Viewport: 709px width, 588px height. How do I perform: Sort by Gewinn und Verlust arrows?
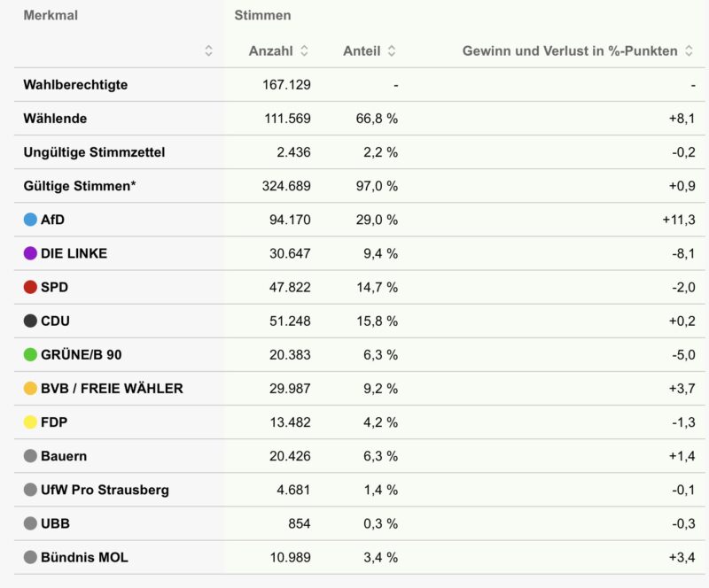689,51
